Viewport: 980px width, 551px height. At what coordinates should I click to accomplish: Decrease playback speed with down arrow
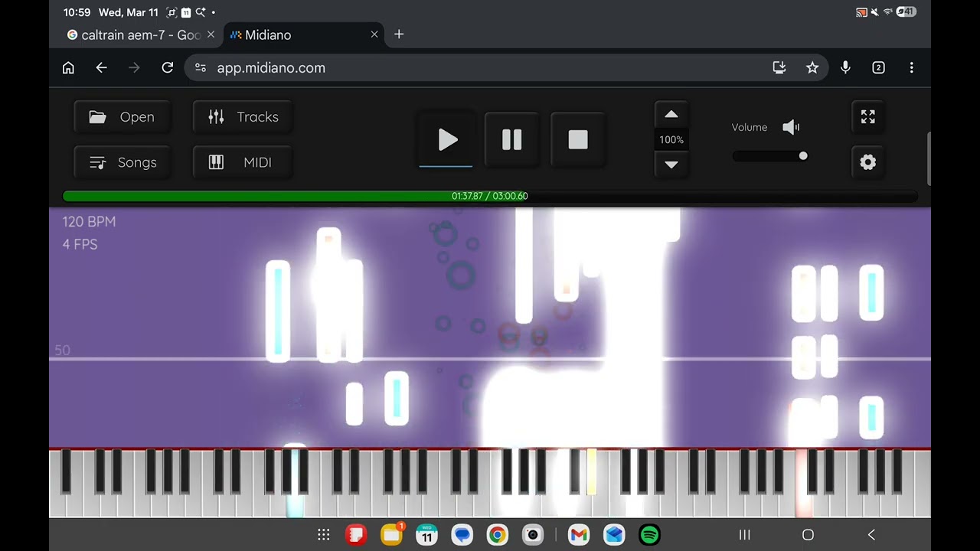coord(671,165)
